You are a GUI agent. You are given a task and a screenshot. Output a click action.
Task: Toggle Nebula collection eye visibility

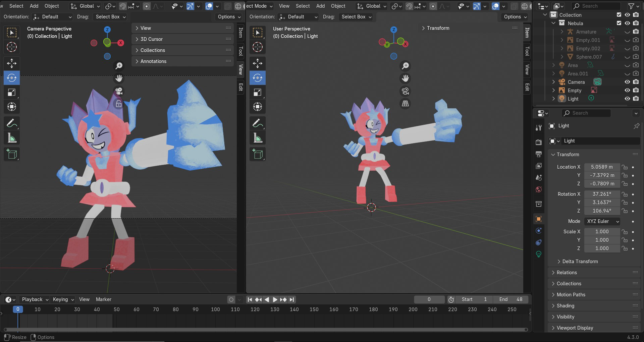click(x=627, y=23)
